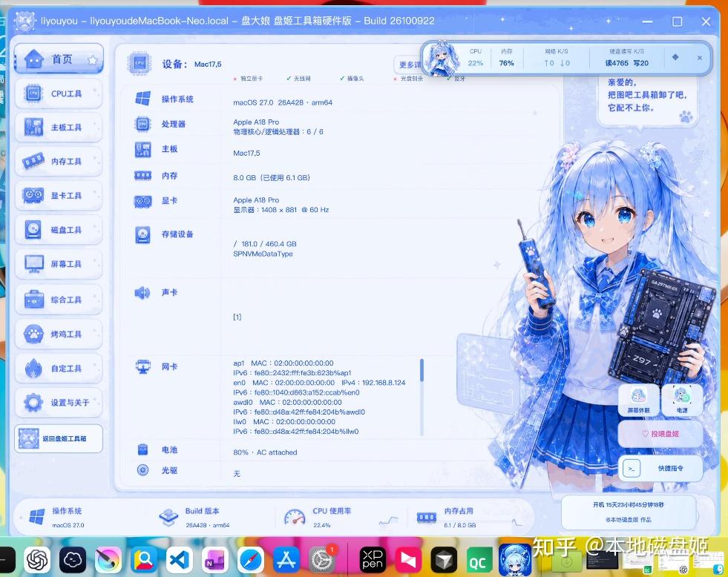Image resolution: width=728 pixels, height=577 pixels.
Task: Select 屏幕工具 screen tools
Action: [59, 264]
